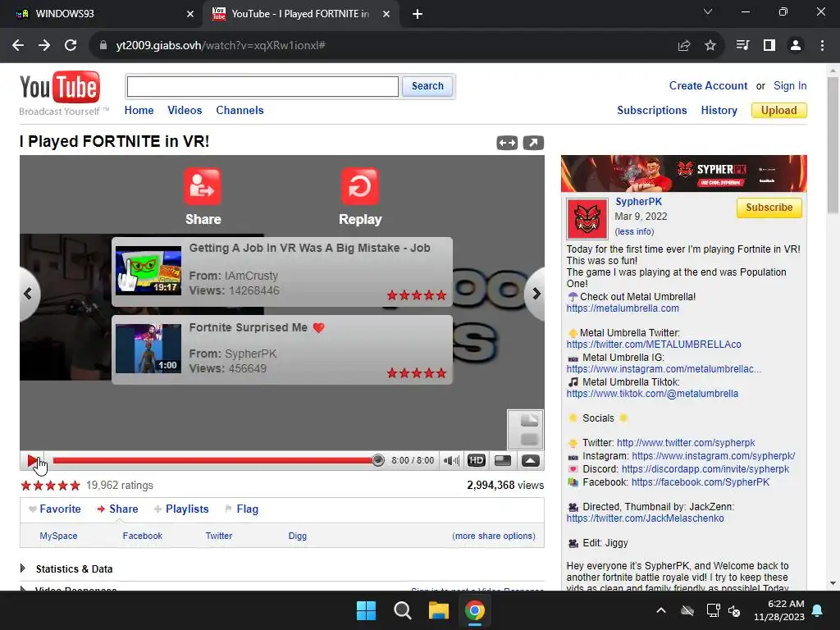Image resolution: width=840 pixels, height=630 pixels.
Task: Open the Windows Start menu
Action: coord(367,610)
